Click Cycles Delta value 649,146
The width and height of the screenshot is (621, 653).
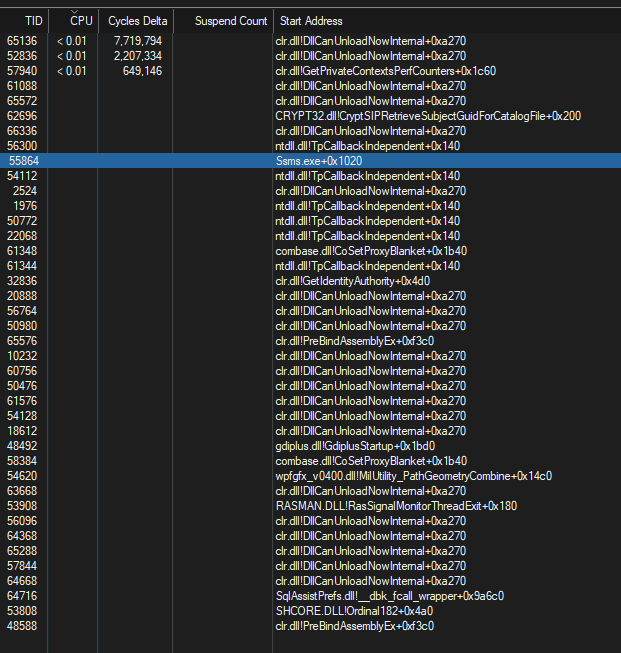pyautogui.click(x=142, y=71)
